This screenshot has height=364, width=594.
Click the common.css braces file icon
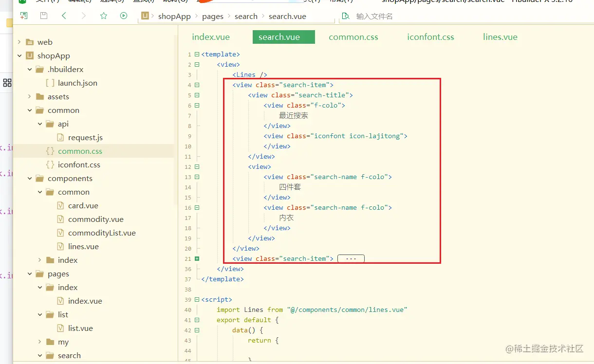pyautogui.click(x=50, y=151)
